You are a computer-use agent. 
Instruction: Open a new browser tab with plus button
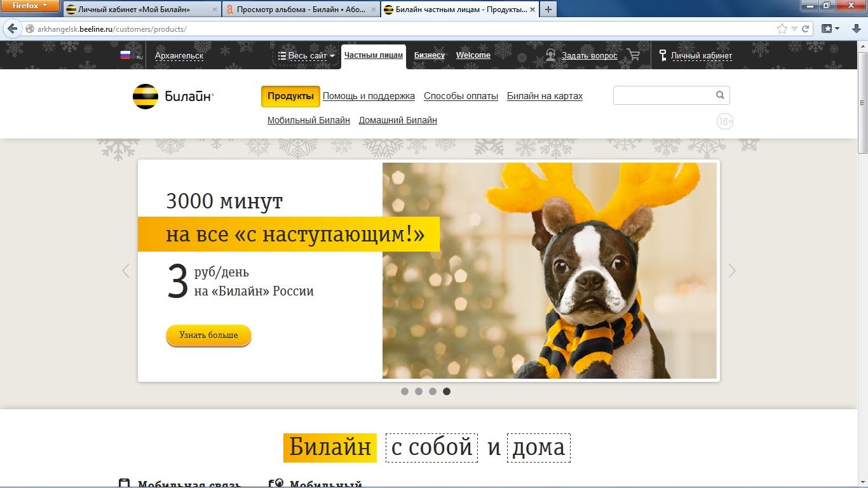[x=548, y=10]
